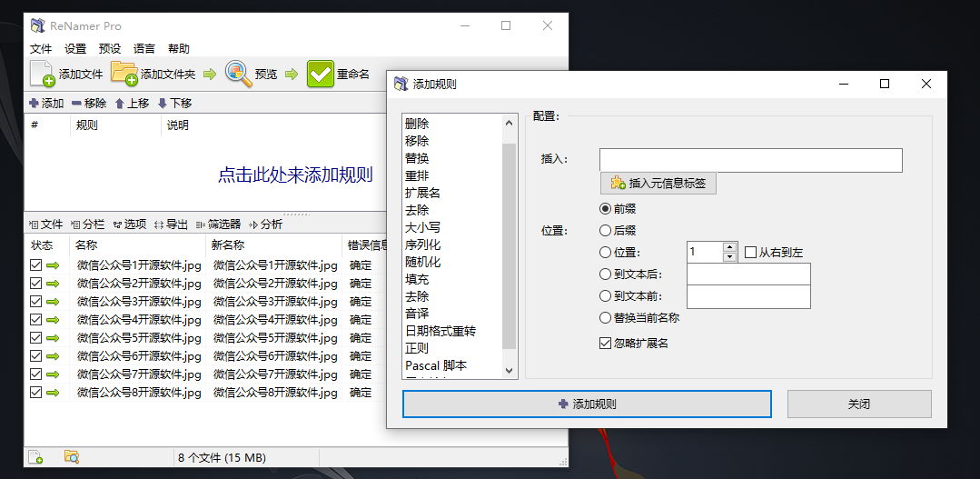Open the 分析 analyze tool
Image resolution: width=980 pixels, height=479 pixels.
click(265, 224)
